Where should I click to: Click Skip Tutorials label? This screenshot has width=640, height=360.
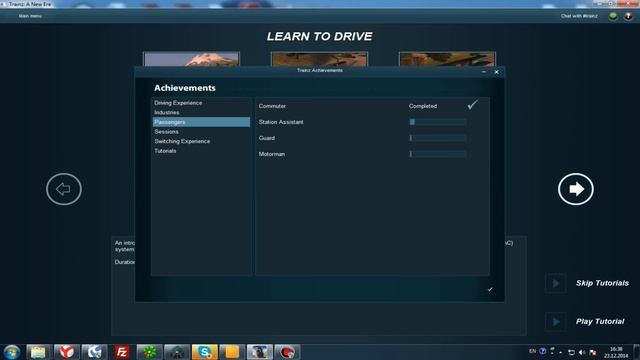point(602,283)
